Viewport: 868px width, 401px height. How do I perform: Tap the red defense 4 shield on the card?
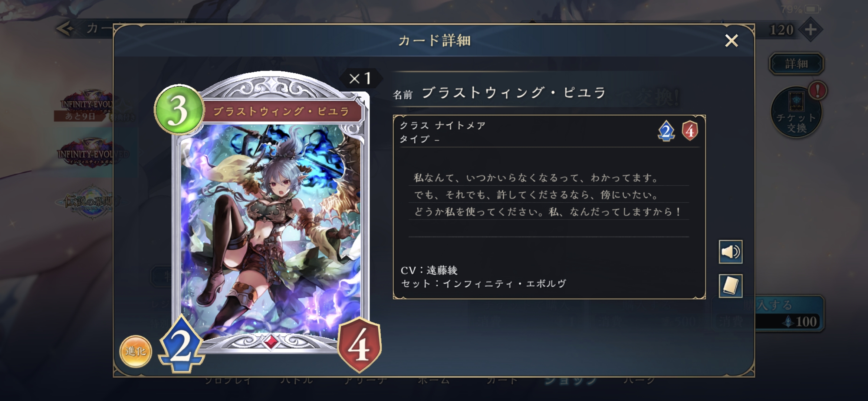[x=359, y=345]
